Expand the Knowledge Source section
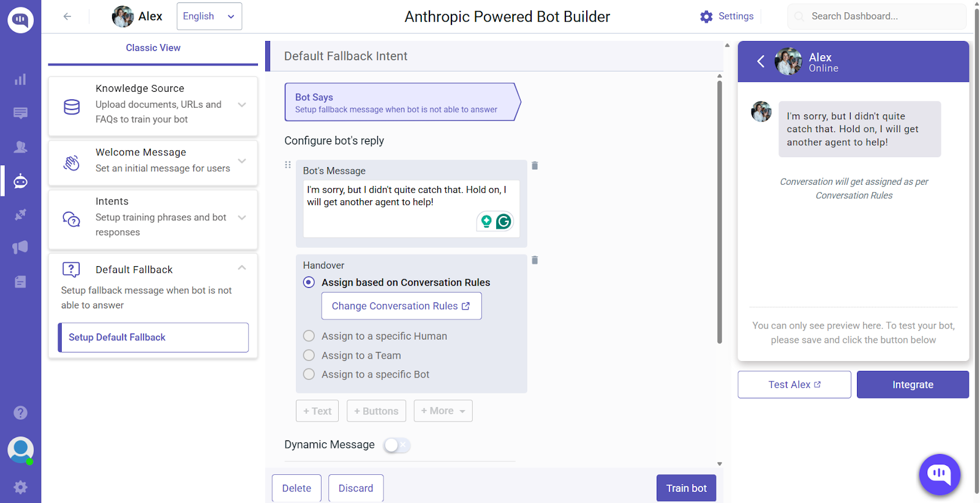This screenshot has width=980, height=503. pos(242,105)
